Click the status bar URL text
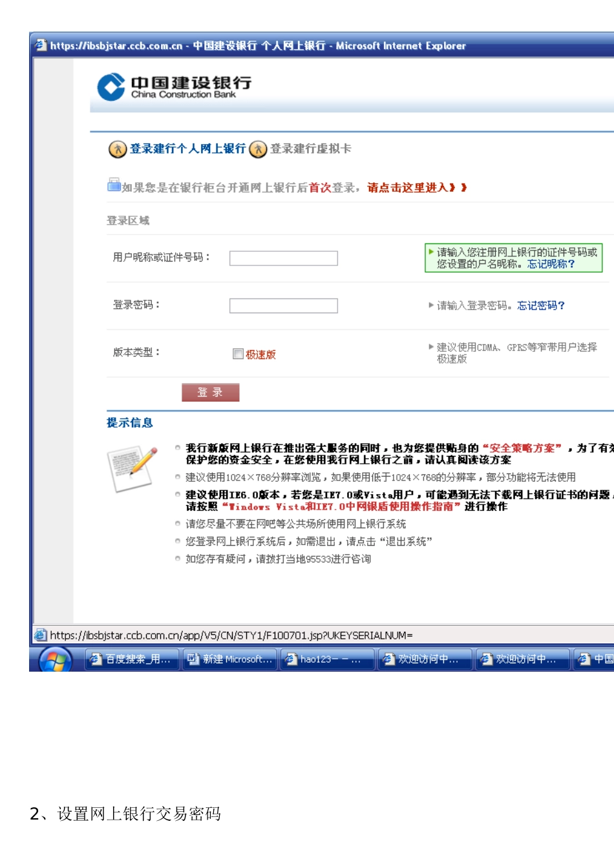Image resolution: width=614 pixels, height=868 pixels. point(231,635)
